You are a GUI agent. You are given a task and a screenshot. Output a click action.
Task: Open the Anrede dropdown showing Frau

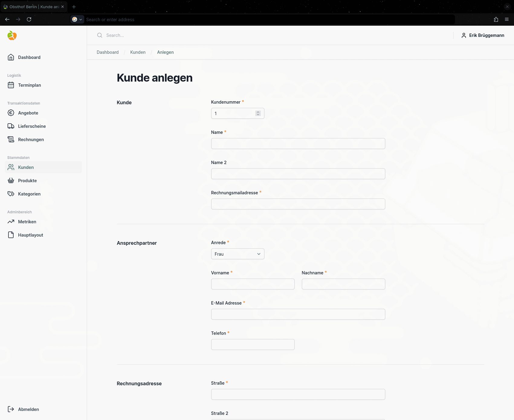(238, 254)
